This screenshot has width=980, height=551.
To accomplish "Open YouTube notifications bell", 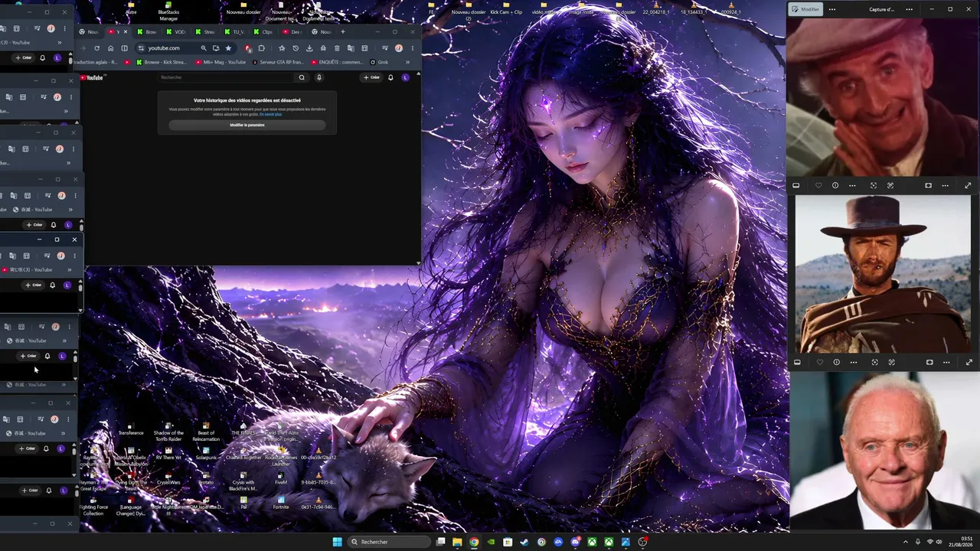I will coord(390,77).
